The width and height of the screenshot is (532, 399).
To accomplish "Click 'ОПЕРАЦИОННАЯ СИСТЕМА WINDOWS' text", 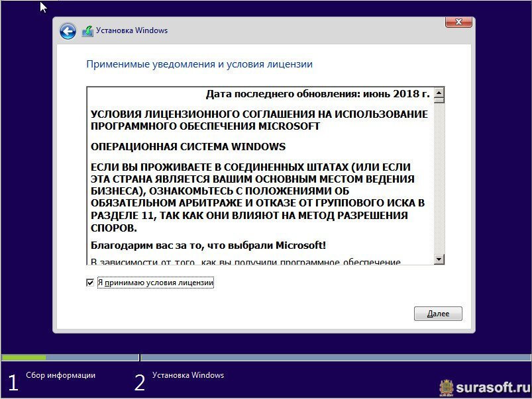I will pyautogui.click(x=188, y=147).
